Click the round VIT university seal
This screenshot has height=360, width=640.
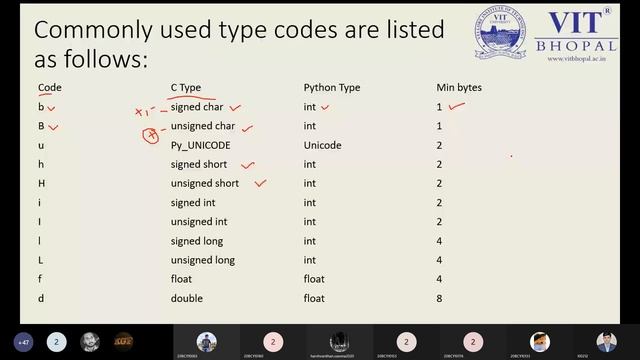tap(500, 33)
